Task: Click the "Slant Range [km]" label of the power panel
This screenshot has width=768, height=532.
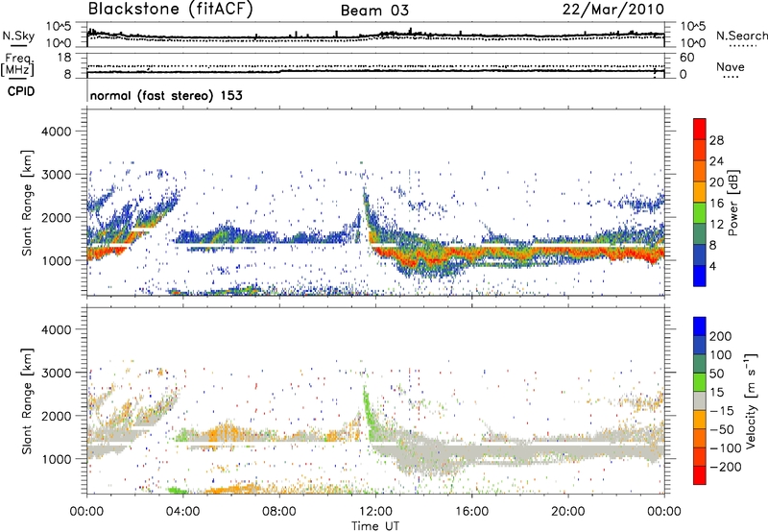Action: click(27, 203)
